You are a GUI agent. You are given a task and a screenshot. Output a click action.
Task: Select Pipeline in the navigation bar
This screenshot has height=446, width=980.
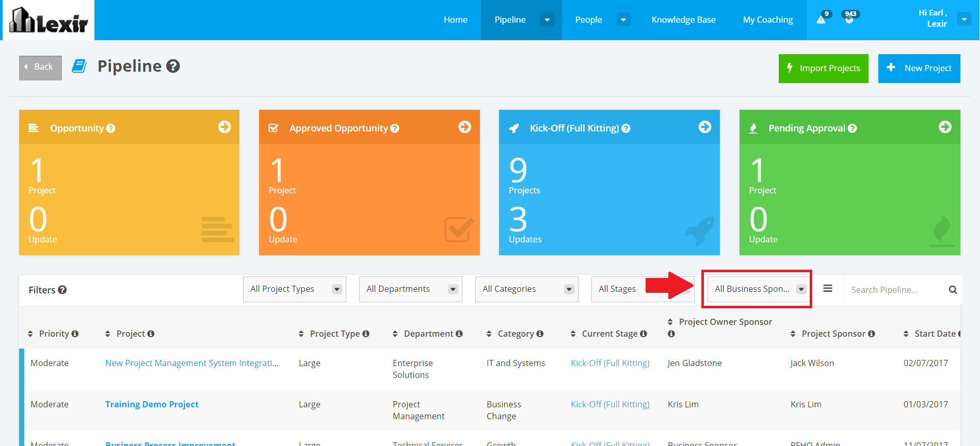[x=510, y=20]
